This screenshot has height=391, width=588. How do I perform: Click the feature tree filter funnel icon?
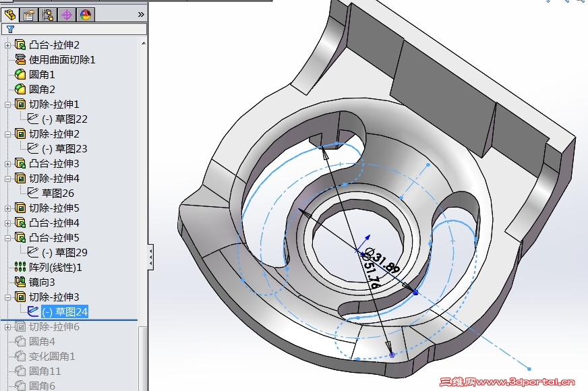(10, 29)
